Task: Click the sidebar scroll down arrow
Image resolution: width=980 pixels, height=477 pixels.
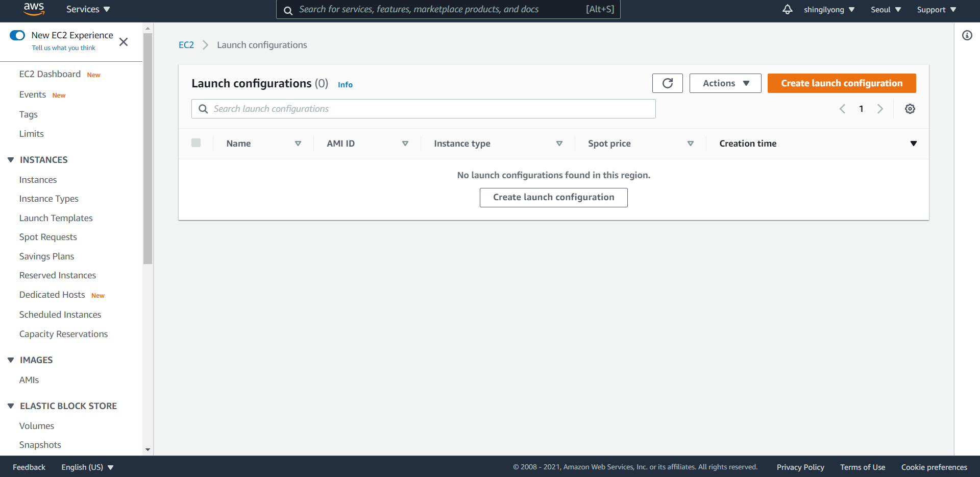Action: tap(148, 450)
